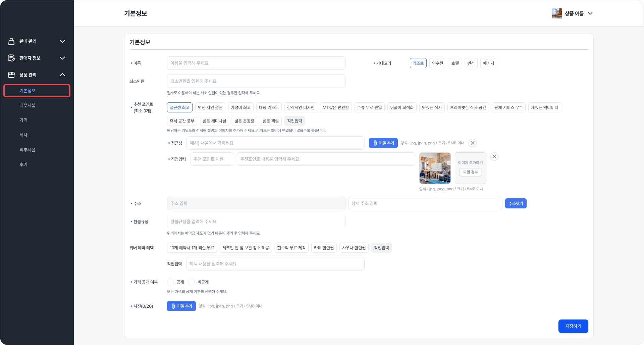Viewport: 644px width, 345px height.
Task: Toggle the 휴식 공간 풍부 keyword chip
Action: pyautogui.click(x=182, y=121)
